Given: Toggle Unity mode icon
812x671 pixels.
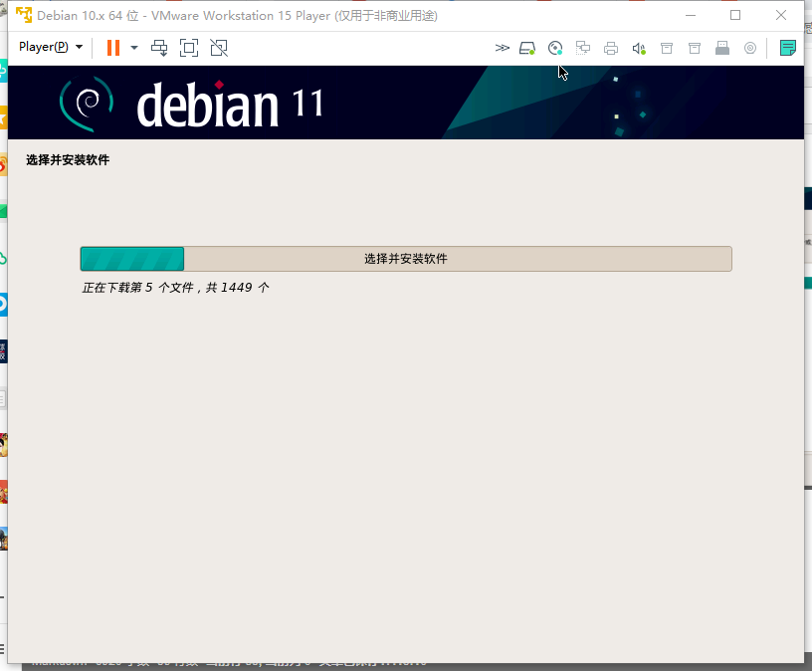Looking at the screenshot, I should [219, 48].
